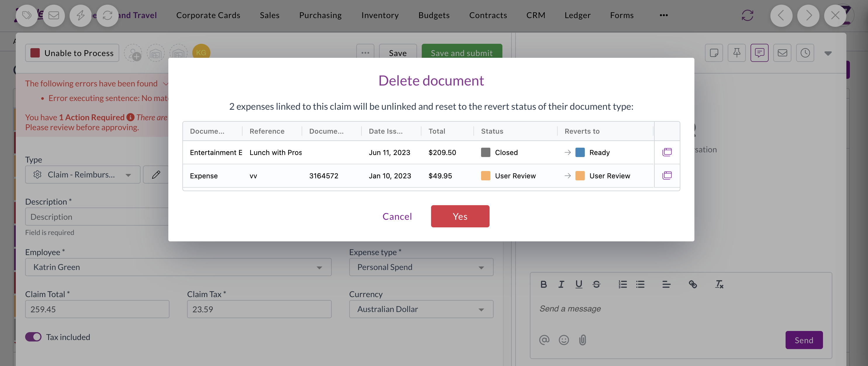Click the tag icon in the floating toolbar

(27, 15)
